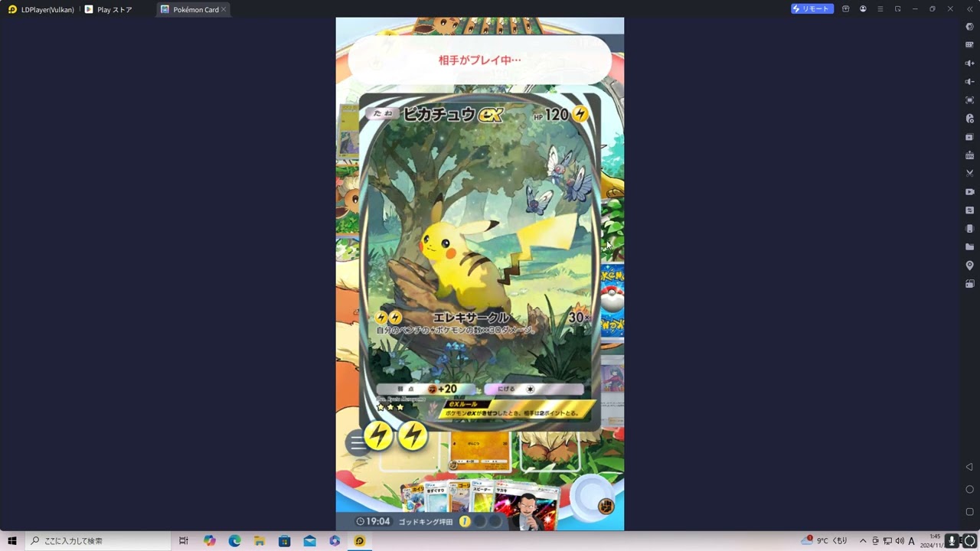Screen dimensions: 980x551
Task: Tap the 19:04 match timer
Action: (x=373, y=521)
